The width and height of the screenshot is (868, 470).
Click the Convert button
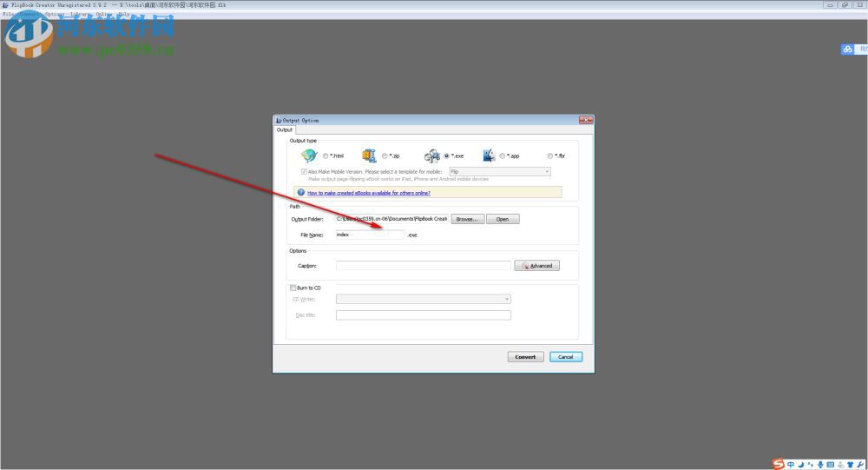525,357
